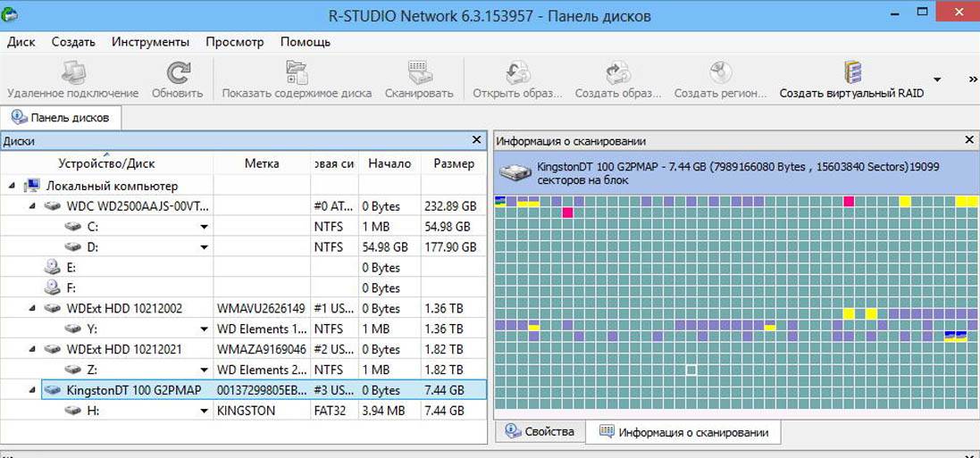The image size is (980, 458).
Task: Click the Open image (Открыть образ) icon
Action: tap(516, 73)
